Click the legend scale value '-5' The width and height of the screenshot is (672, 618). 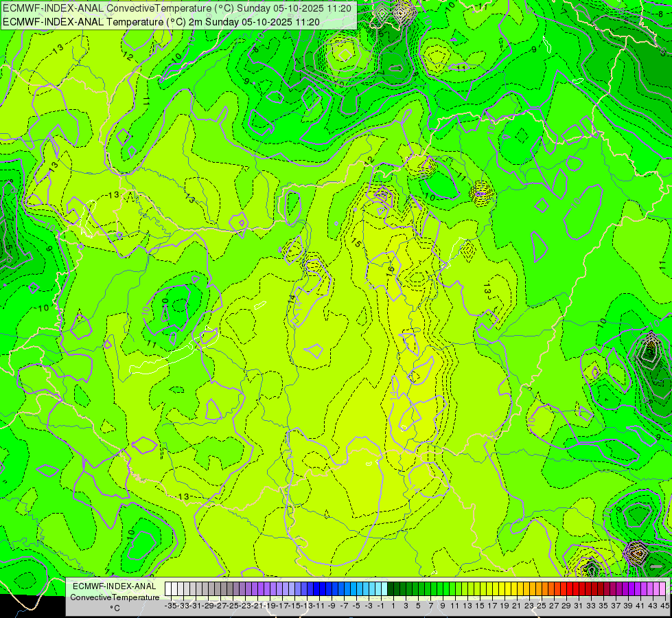point(356,606)
